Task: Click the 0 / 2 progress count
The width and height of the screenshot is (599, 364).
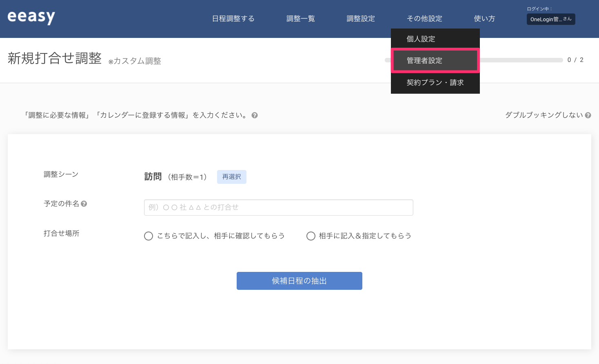Action: tap(575, 60)
